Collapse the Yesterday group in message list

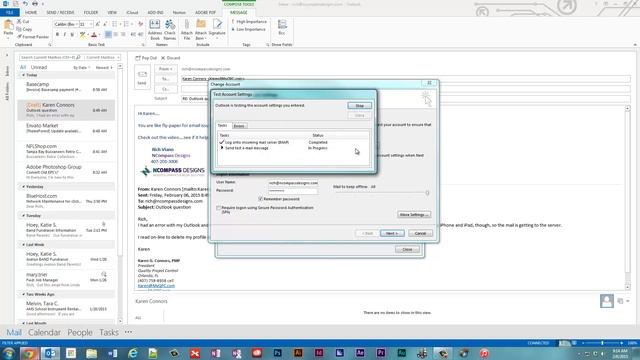(23, 187)
